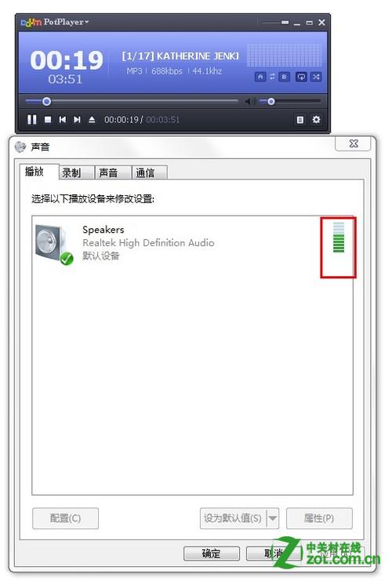This screenshot has height=581, width=392.
Task: Stop the current track
Action: tap(48, 120)
